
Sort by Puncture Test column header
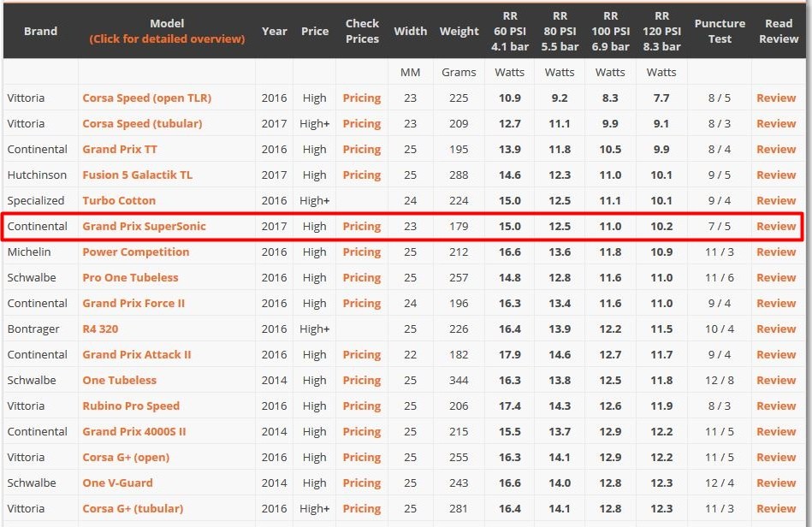[720, 31]
